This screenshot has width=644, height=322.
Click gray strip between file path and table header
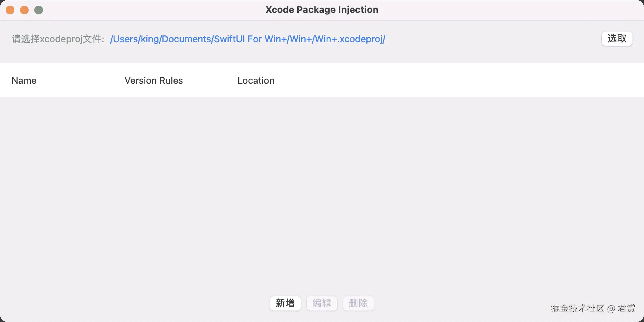(x=322, y=55)
